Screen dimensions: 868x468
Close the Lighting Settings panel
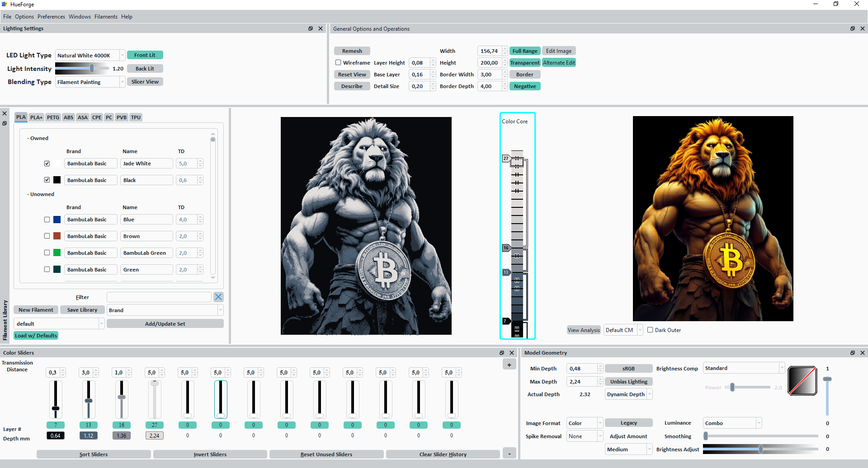point(321,28)
